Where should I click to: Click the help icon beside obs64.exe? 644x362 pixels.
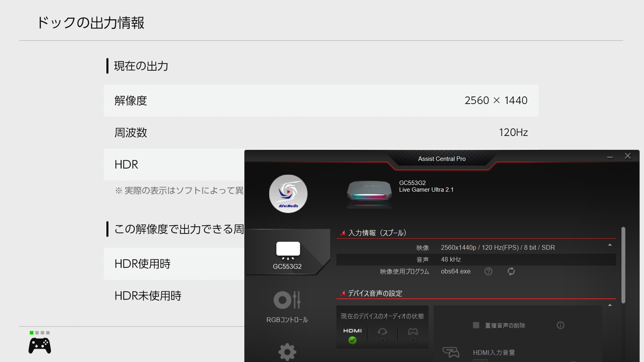(x=488, y=271)
